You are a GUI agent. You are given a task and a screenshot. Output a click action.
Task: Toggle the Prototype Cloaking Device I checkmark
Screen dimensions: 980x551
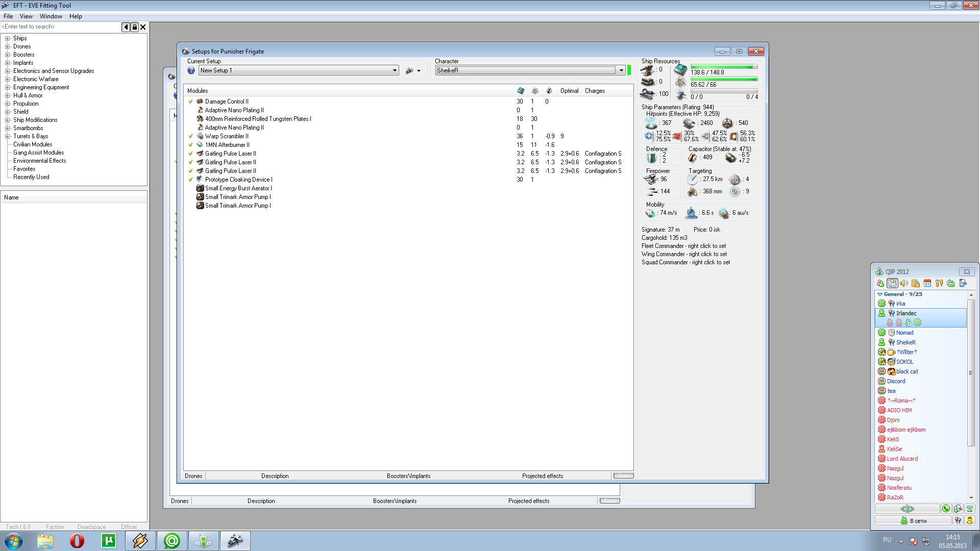(x=190, y=180)
